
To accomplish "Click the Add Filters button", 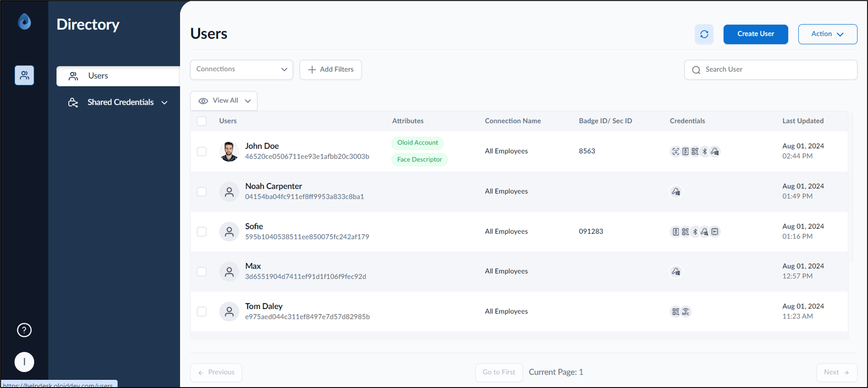I will pos(330,69).
